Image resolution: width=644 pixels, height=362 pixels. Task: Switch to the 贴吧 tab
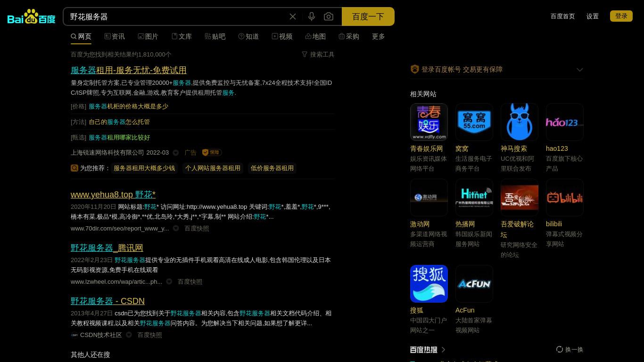(x=215, y=36)
